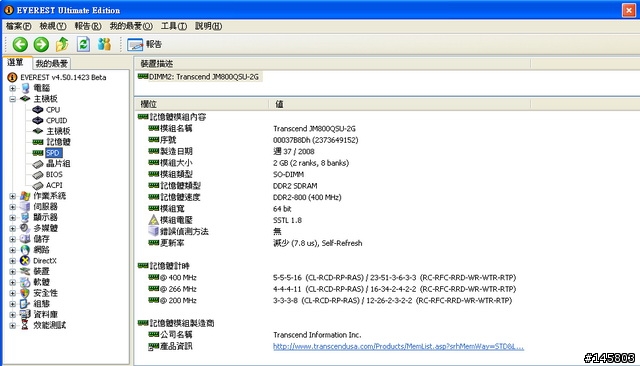Select CPU in the tree

tap(53, 110)
